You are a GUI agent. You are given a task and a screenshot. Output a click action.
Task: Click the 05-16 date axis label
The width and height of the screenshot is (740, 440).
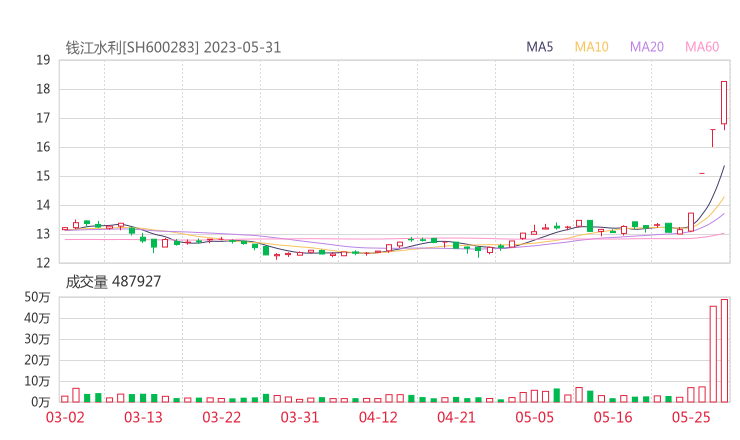tap(613, 417)
